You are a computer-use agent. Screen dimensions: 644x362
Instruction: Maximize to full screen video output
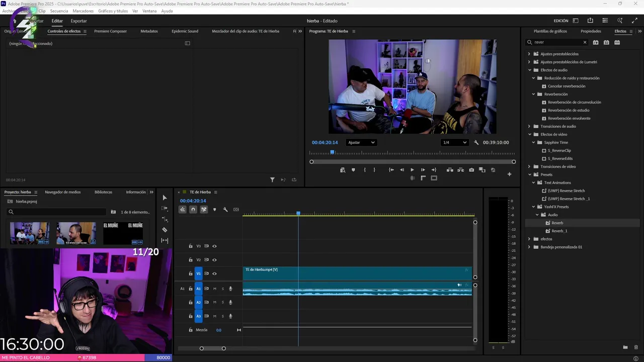coord(634,21)
